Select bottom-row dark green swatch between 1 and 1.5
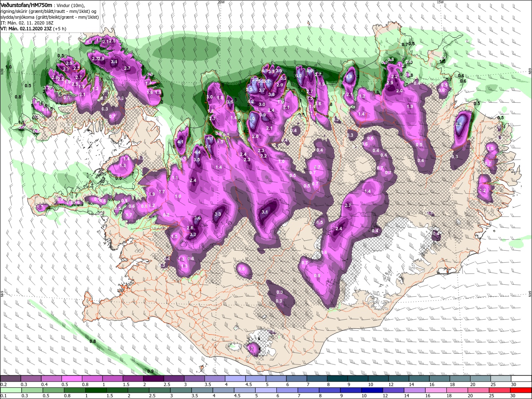 coord(96,390)
